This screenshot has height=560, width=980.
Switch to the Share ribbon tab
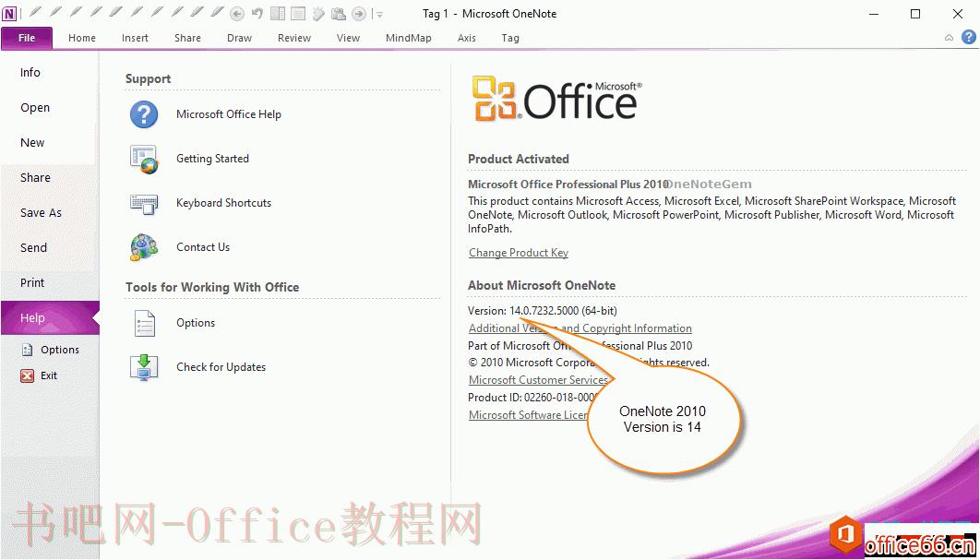[187, 38]
